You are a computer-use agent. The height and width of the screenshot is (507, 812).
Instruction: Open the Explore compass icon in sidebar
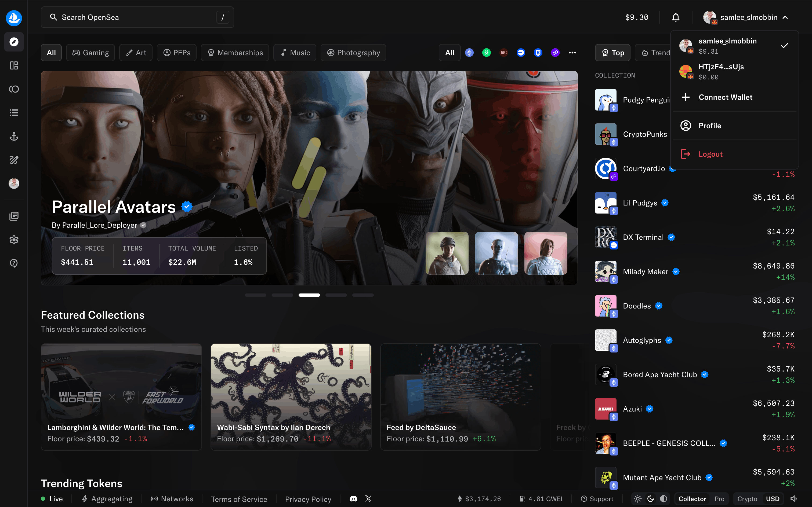point(14,42)
